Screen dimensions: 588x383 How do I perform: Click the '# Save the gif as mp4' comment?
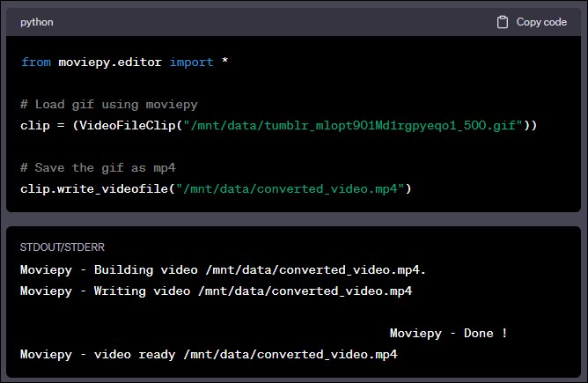pyautogui.click(x=98, y=167)
